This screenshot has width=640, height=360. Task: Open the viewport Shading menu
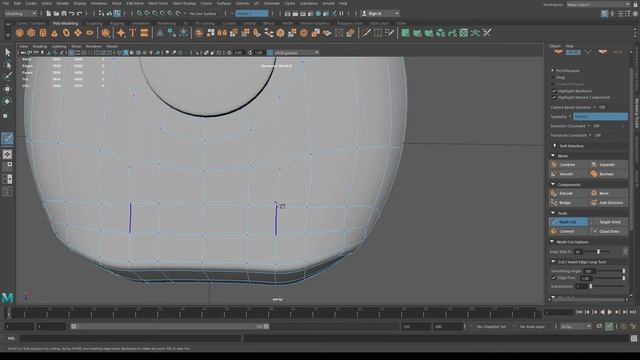coord(40,47)
